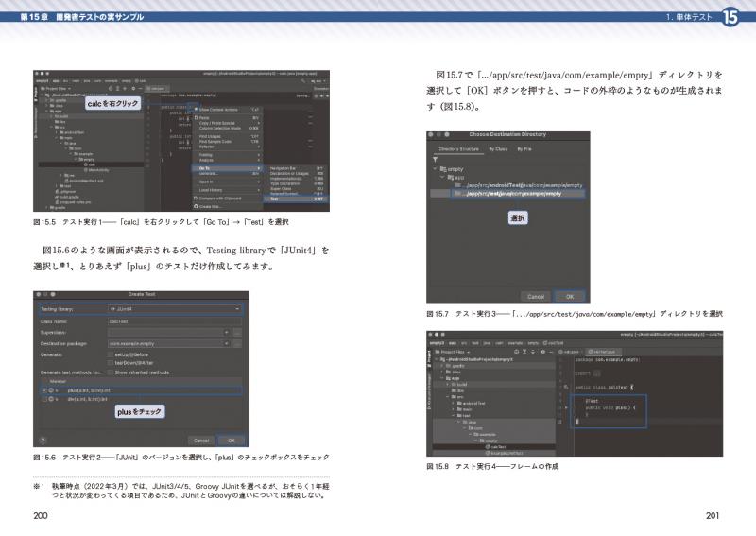Screen dimensions: 756x536
Task: Choose Go To in the context menu
Action: click(227, 168)
